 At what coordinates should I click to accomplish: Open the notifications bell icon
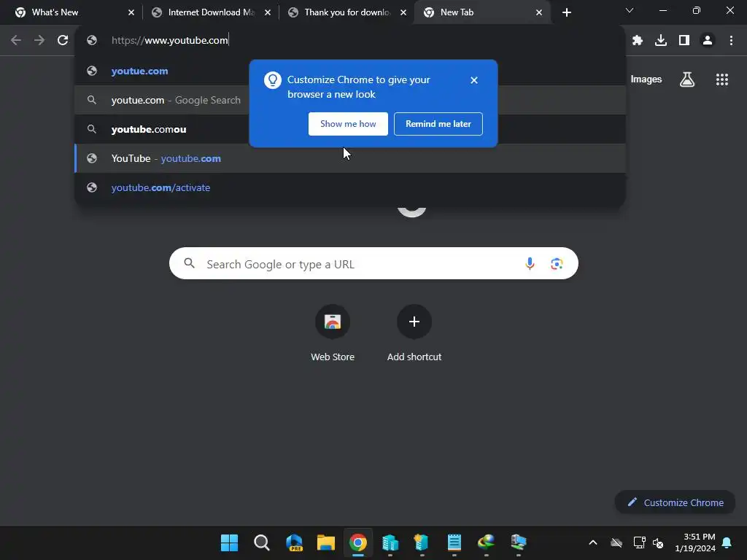pyautogui.click(x=727, y=542)
